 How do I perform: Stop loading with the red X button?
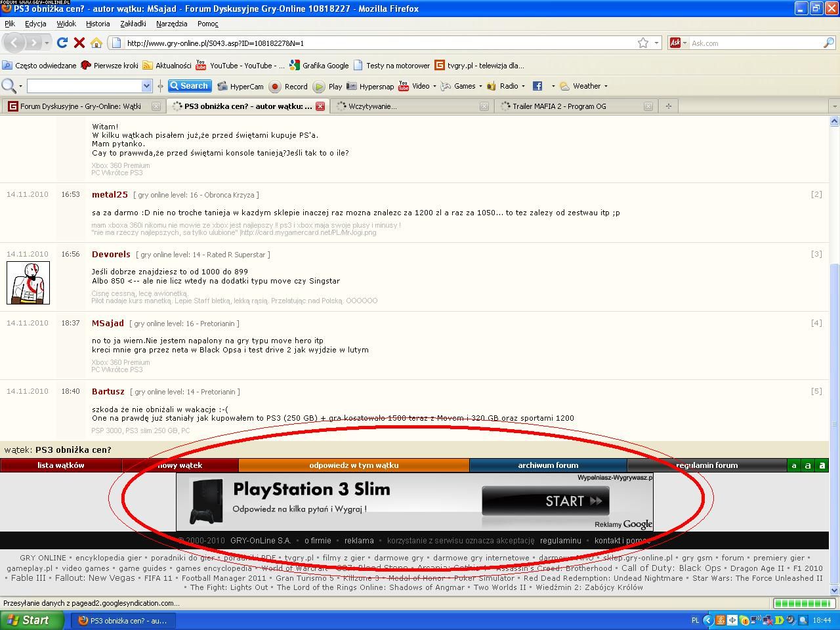coord(79,43)
